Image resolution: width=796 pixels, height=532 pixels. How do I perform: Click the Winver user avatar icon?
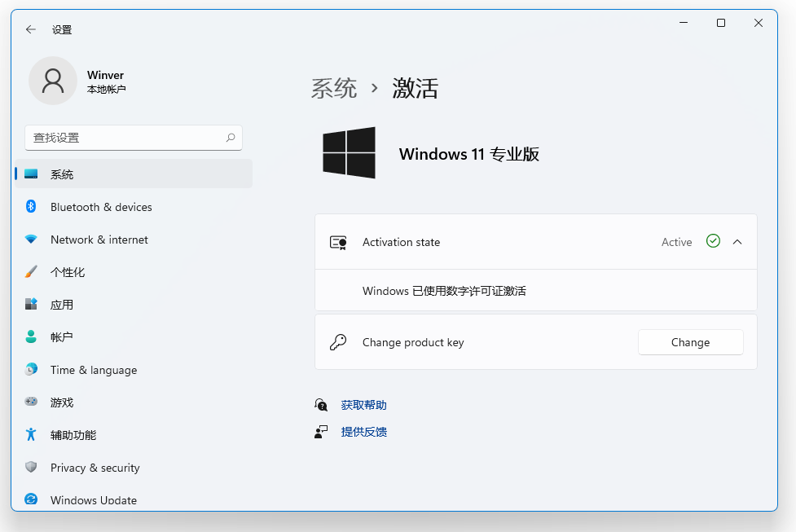53,81
